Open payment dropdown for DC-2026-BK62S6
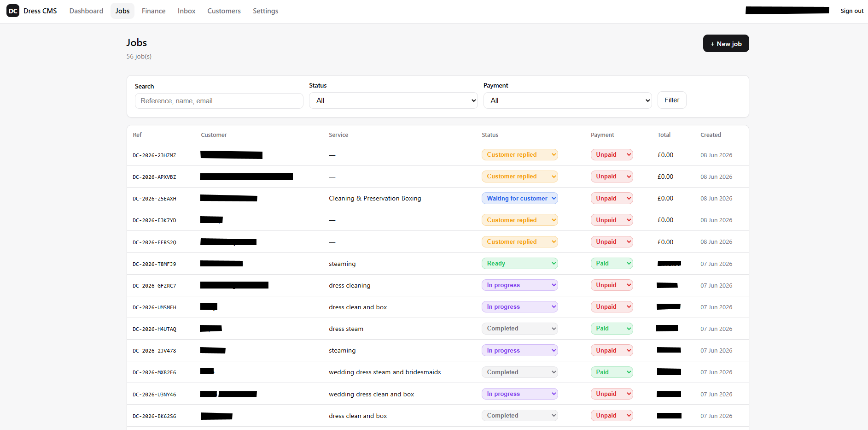 pos(612,415)
